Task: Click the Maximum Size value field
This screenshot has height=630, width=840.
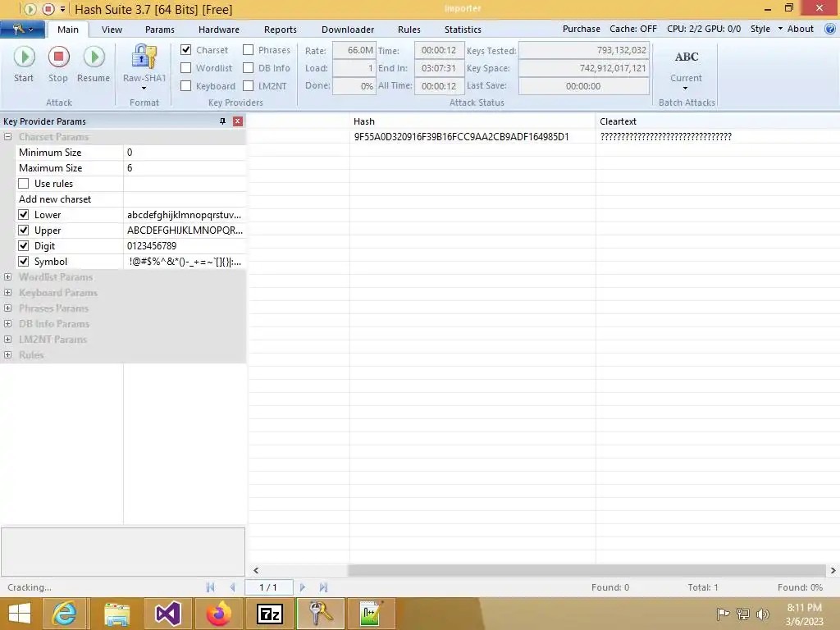Action: [x=185, y=168]
